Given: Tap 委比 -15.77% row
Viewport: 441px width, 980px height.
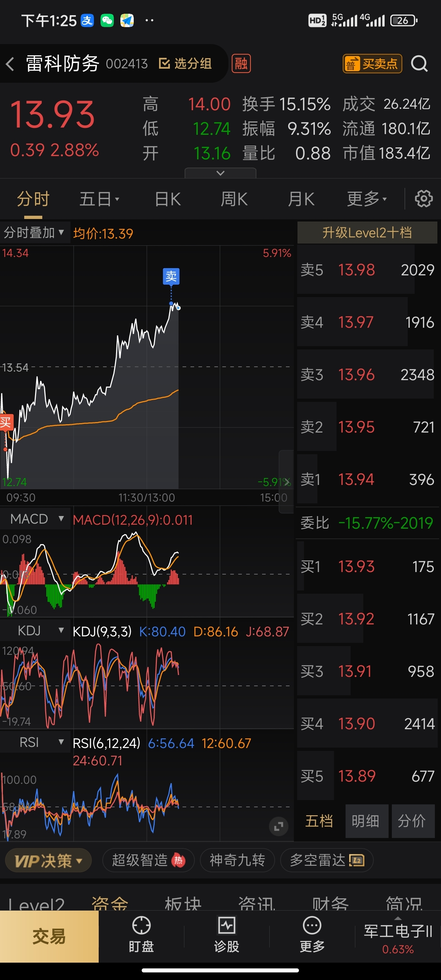Looking at the screenshot, I should tap(367, 523).
